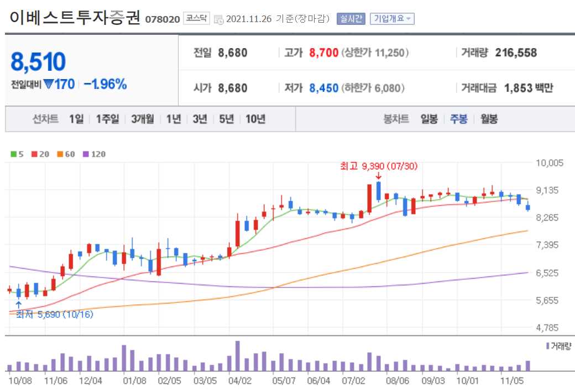
Task: Switch to 일봉 daily candle view
Action: pyautogui.click(x=430, y=118)
